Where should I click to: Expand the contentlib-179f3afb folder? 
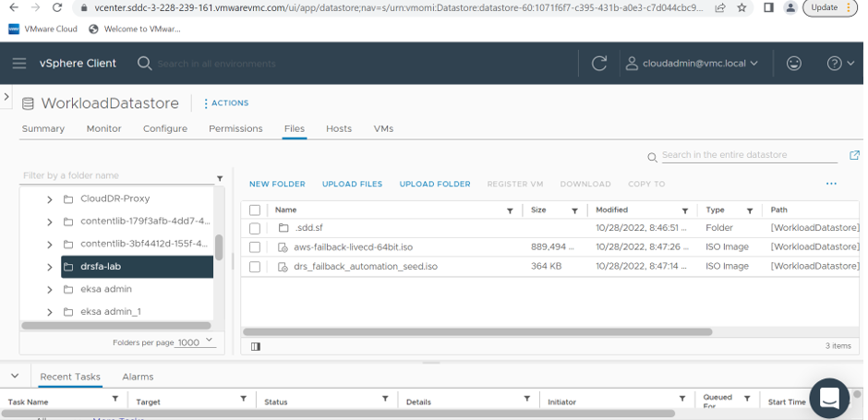click(49, 222)
